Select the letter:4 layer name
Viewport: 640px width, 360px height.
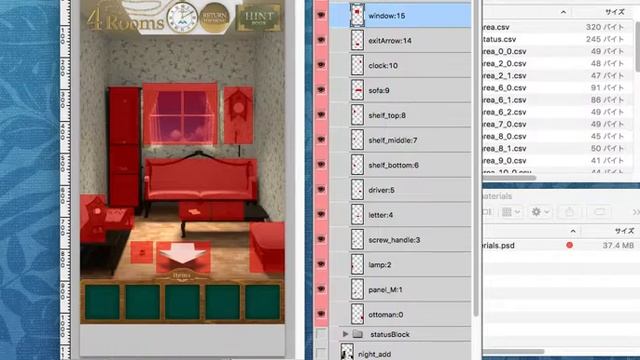380,215
